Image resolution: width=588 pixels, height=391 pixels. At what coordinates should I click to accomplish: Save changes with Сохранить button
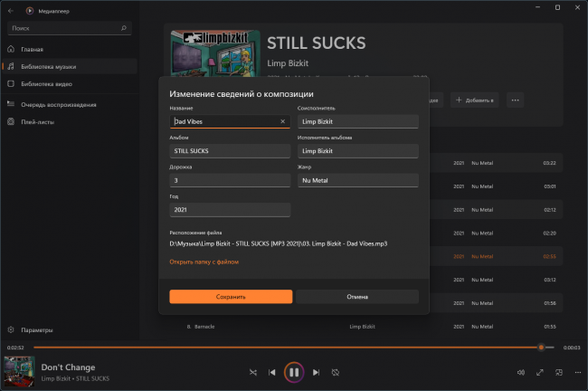pyautogui.click(x=231, y=297)
